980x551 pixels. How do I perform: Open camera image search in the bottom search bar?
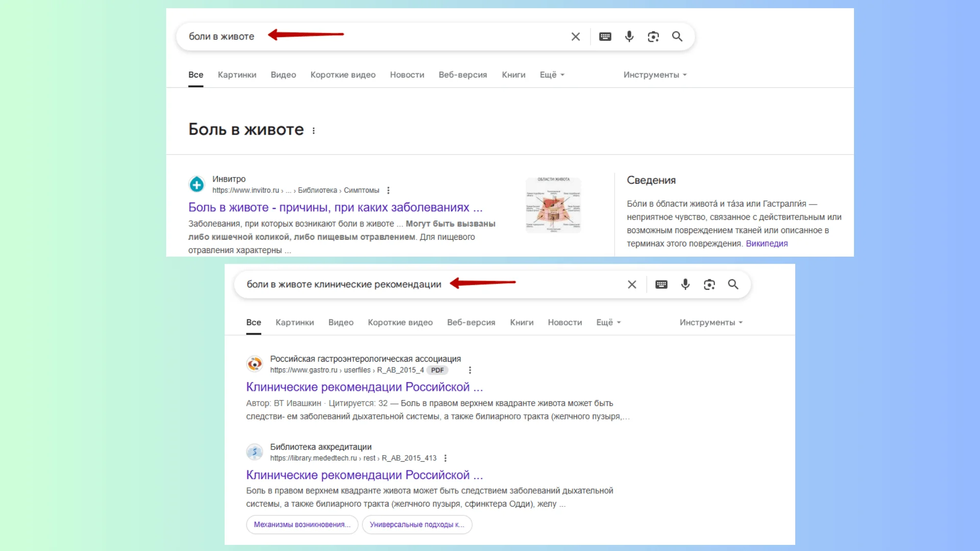pos(709,285)
